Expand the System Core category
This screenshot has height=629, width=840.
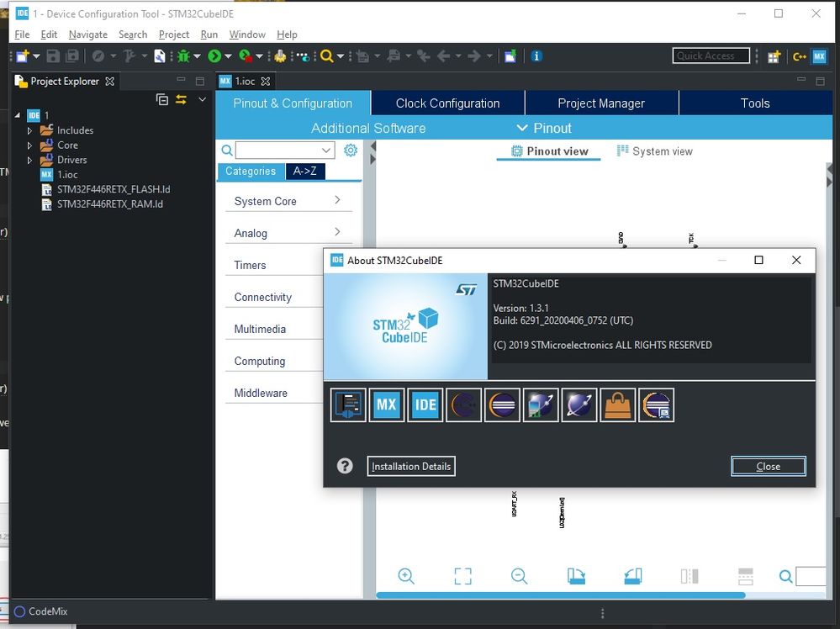pyautogui.click(x=288, y=201)
